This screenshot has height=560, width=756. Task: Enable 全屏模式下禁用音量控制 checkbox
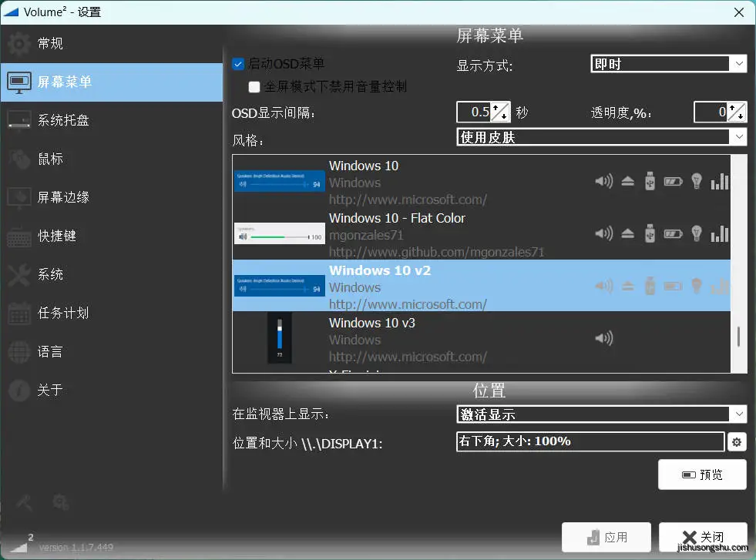tap(254, 87)
